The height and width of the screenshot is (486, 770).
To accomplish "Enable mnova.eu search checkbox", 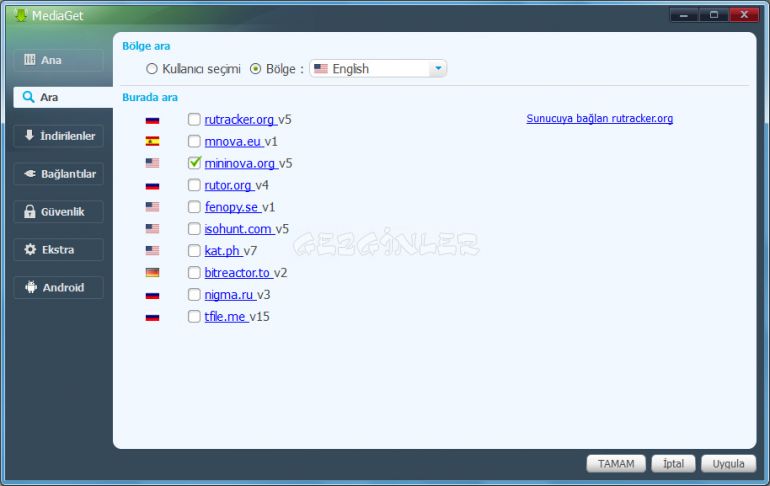I will (x=194, y=141).
